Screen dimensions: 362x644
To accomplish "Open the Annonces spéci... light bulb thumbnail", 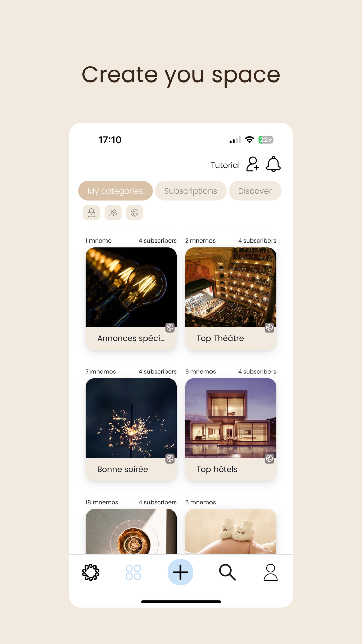I will [x=131, y=287].
